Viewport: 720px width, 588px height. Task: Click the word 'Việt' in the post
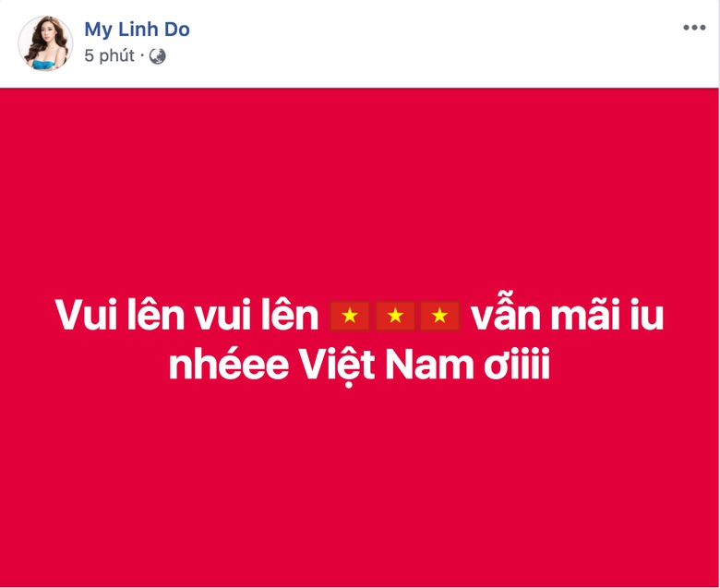338,366
